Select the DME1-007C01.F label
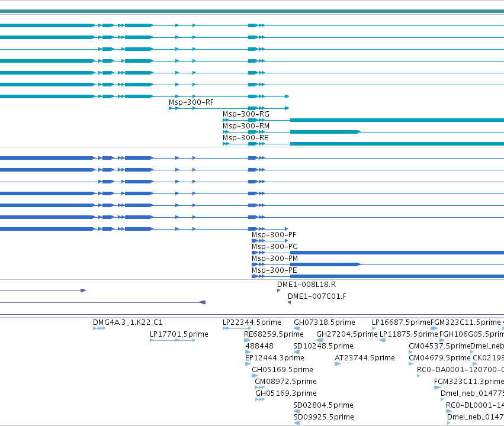Viewport: 504px width, 426px height. pos(317,296)
